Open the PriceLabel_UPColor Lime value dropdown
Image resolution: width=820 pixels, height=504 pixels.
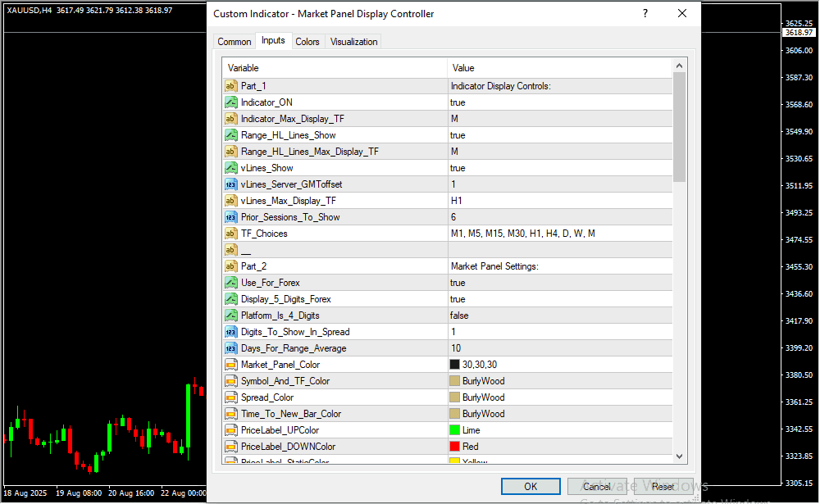coord(559,430)
